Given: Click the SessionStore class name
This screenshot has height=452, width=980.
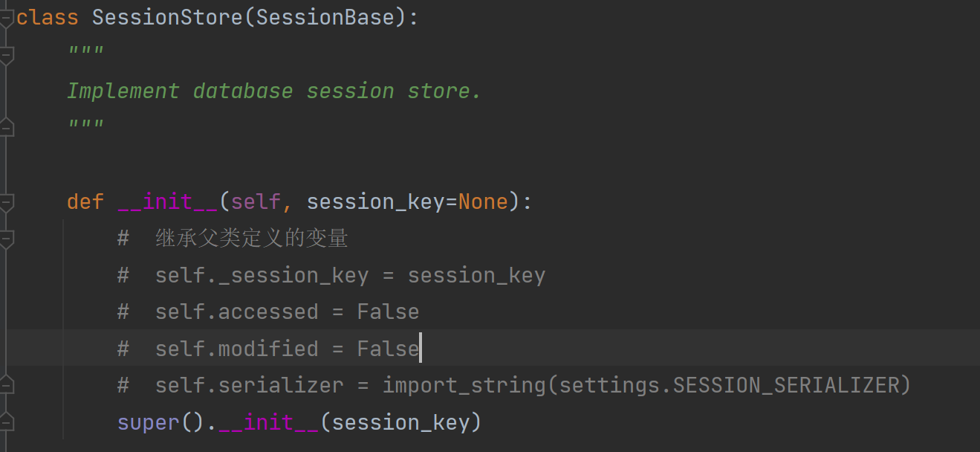Looking at the screenshot, I should (x=167, y=17).
